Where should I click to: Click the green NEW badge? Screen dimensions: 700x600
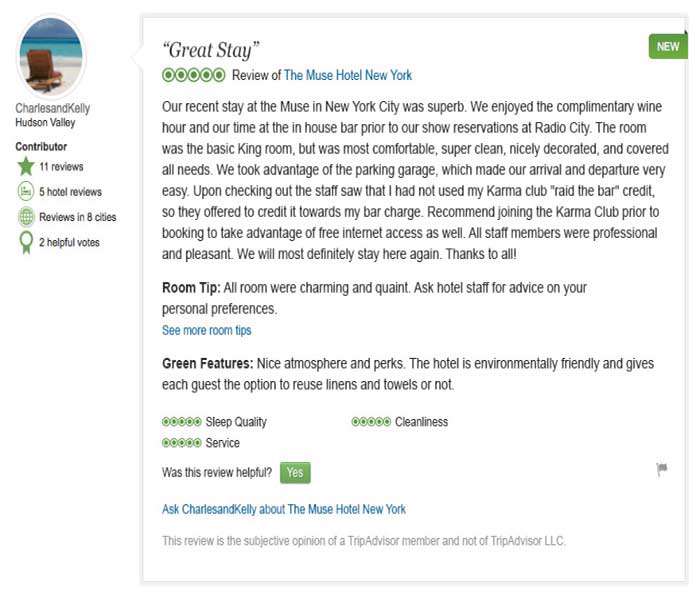pos(668,46)
